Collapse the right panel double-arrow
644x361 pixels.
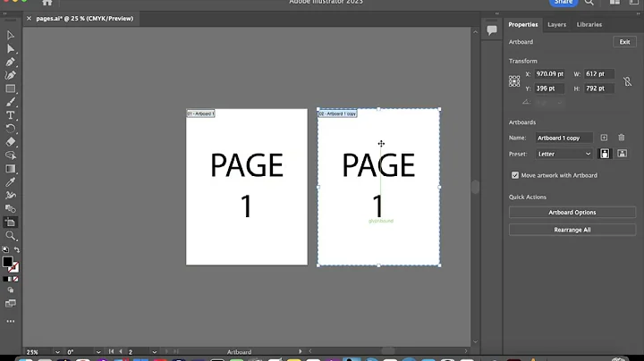[x=639, y=13]
